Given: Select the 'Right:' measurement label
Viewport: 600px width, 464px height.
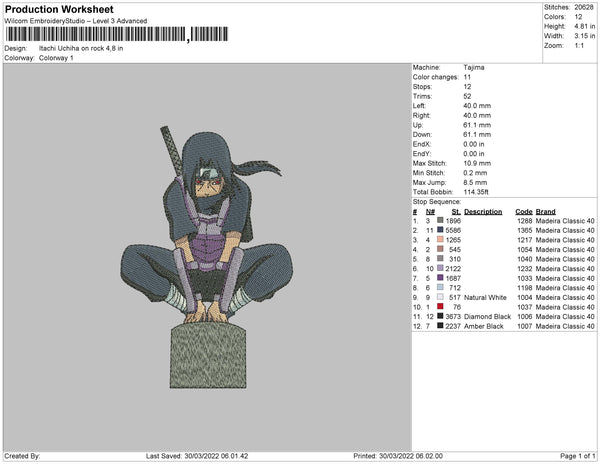Looking at the screenshot, I should pos(421,116).
